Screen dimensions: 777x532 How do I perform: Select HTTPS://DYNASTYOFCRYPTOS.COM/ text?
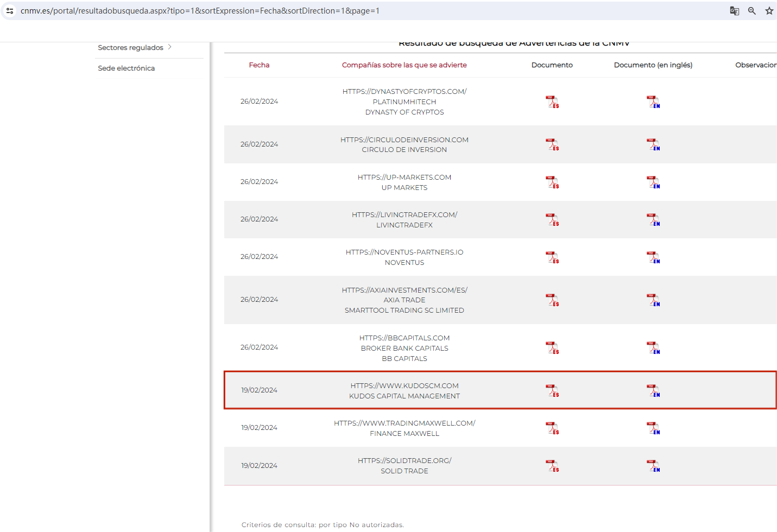pos(405,92)
